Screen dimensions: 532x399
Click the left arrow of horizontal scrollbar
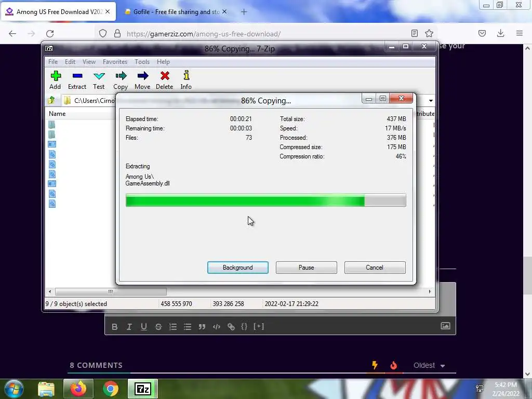(50, 291)
